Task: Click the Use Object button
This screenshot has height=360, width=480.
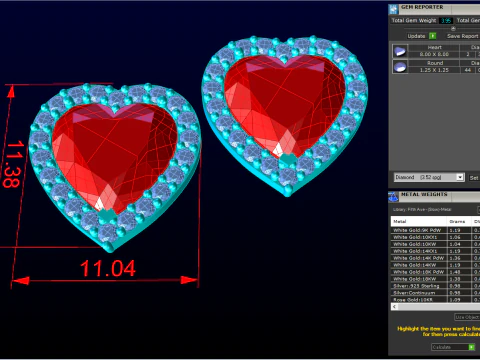Action: click(467, 317)
